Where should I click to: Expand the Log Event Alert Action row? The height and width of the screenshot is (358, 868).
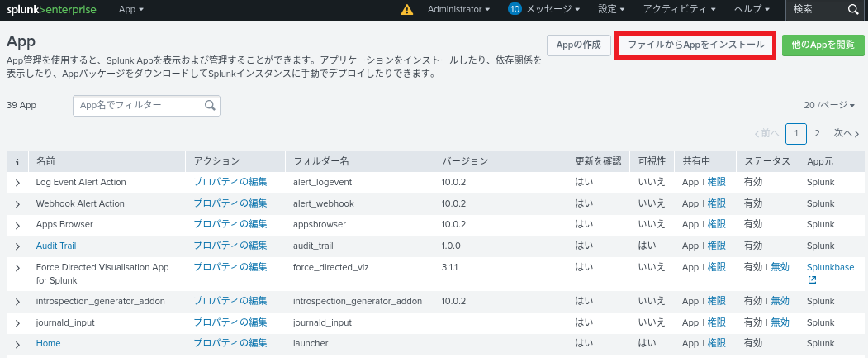tap(17, 183)
